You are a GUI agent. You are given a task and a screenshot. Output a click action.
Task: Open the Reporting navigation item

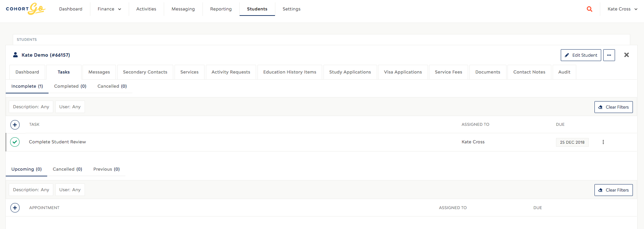pos(221,9)
